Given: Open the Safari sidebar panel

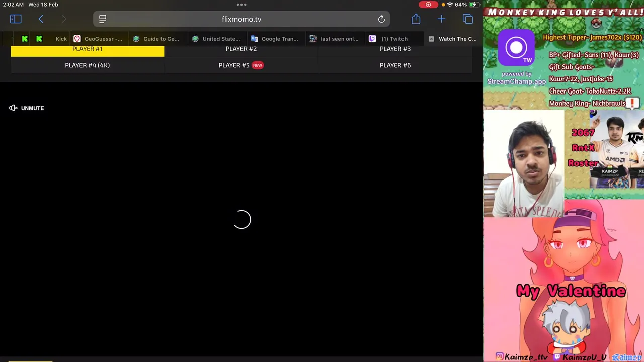Looking at the screenshot, I should (16, 19).
